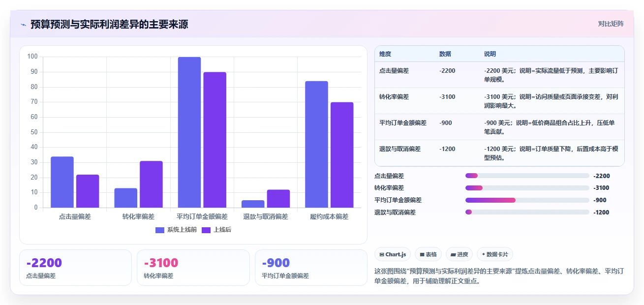Click the title 预算预测与实际利润差异的主要来源
644x305 pixels.
109,24
